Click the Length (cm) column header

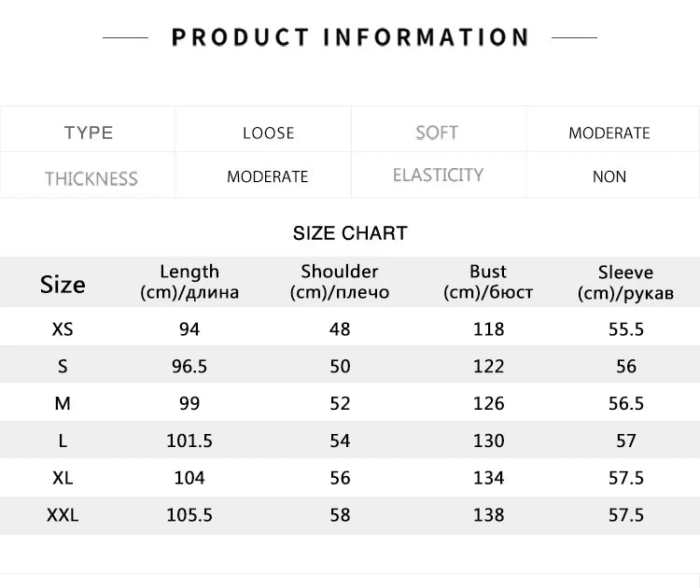(189, 282)
